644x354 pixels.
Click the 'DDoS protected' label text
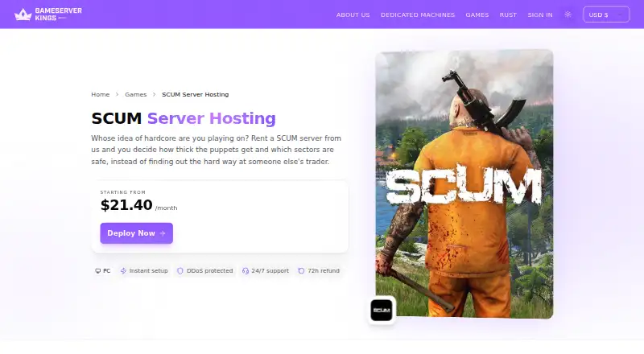click(x=209, y=271)
